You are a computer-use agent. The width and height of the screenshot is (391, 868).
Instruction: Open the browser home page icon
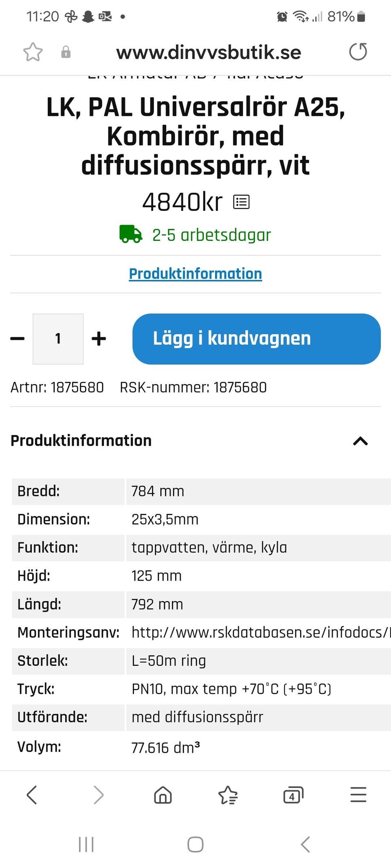(x=163, y=795)
